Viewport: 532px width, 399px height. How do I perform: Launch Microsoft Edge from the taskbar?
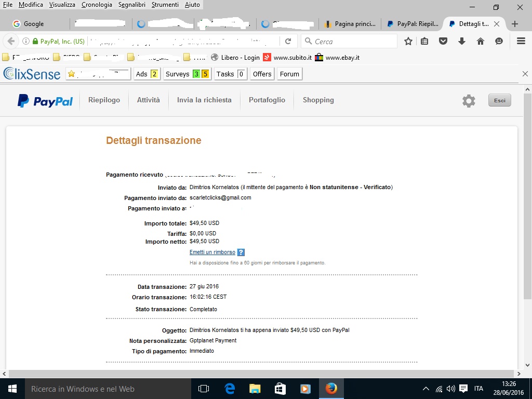[x=230, y=389]
